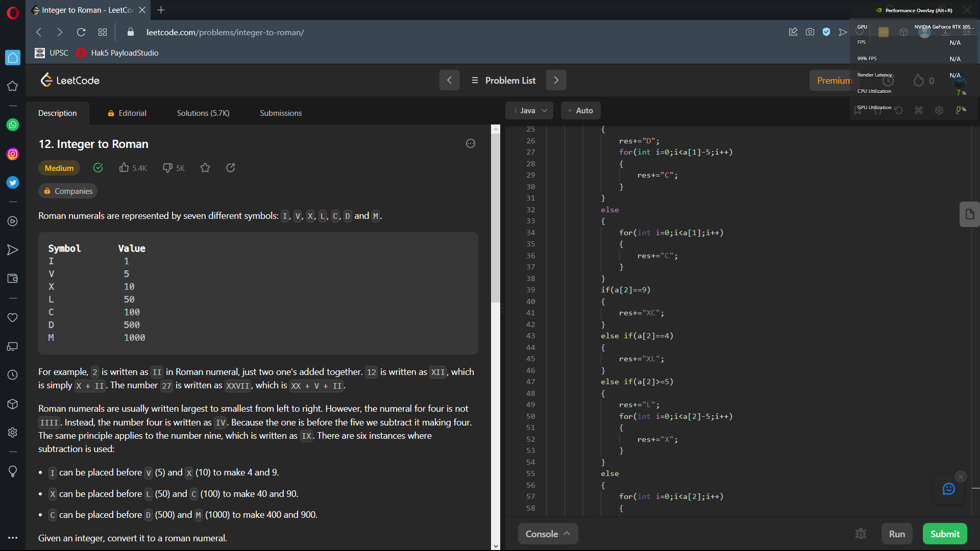
Task: Click the thumbs up like icon
Action: point(124,168)
